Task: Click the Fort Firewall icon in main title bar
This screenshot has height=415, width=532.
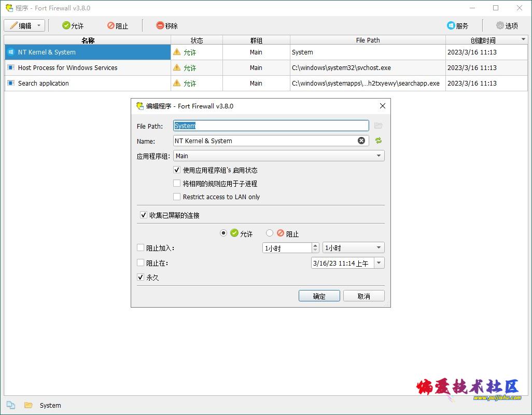Action: coord(9,8)
